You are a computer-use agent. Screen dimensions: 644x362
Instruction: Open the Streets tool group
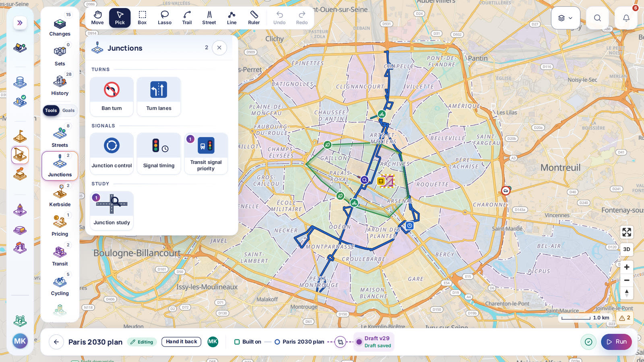60,136
